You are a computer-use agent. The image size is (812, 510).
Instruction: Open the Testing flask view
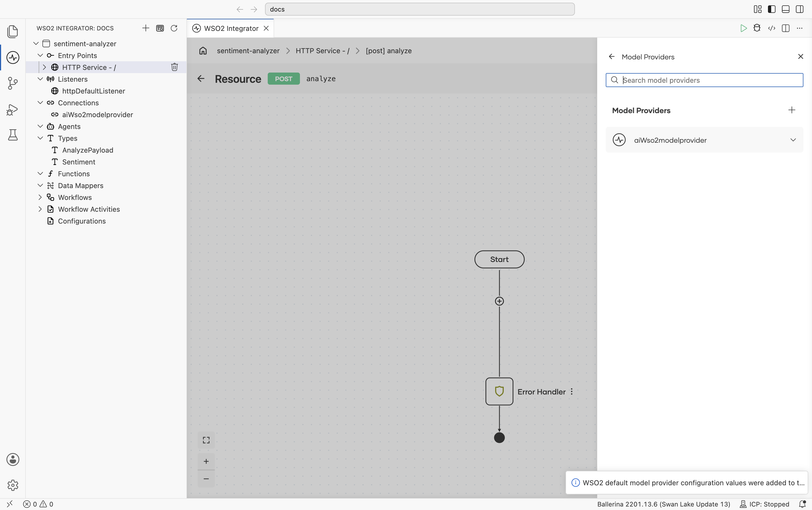13,135
